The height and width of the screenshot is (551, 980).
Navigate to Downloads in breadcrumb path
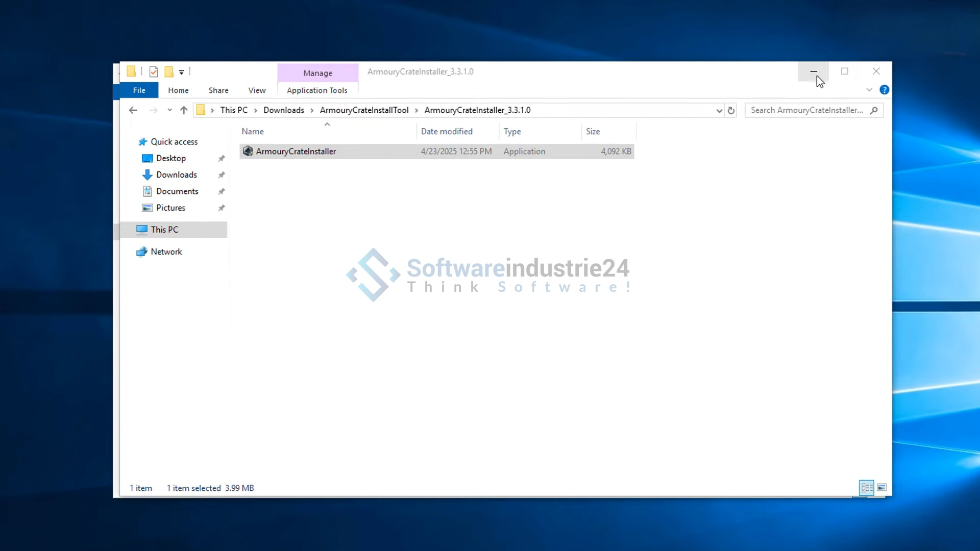(283, 110)
